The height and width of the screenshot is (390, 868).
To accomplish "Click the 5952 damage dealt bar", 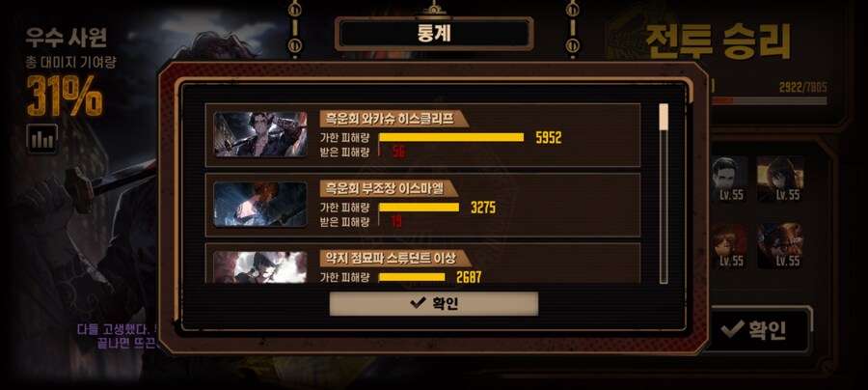I will [x=451, y=137].
